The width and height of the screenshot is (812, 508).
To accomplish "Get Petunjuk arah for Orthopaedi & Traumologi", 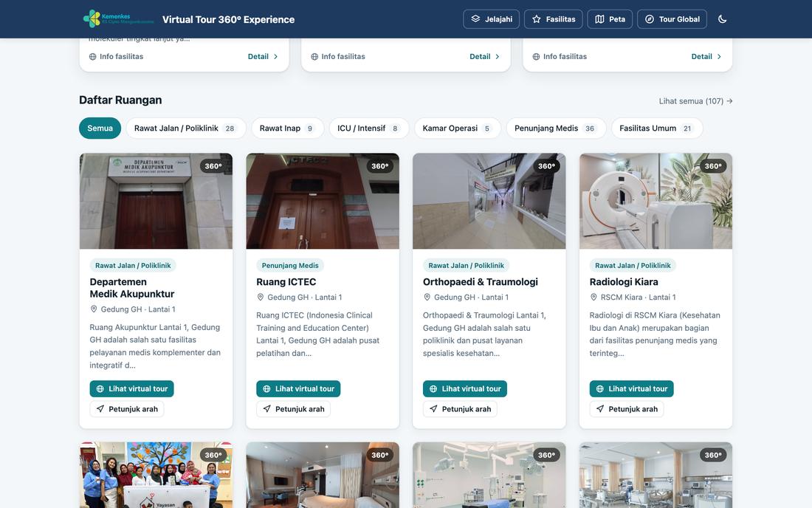I will pos(460,409).
